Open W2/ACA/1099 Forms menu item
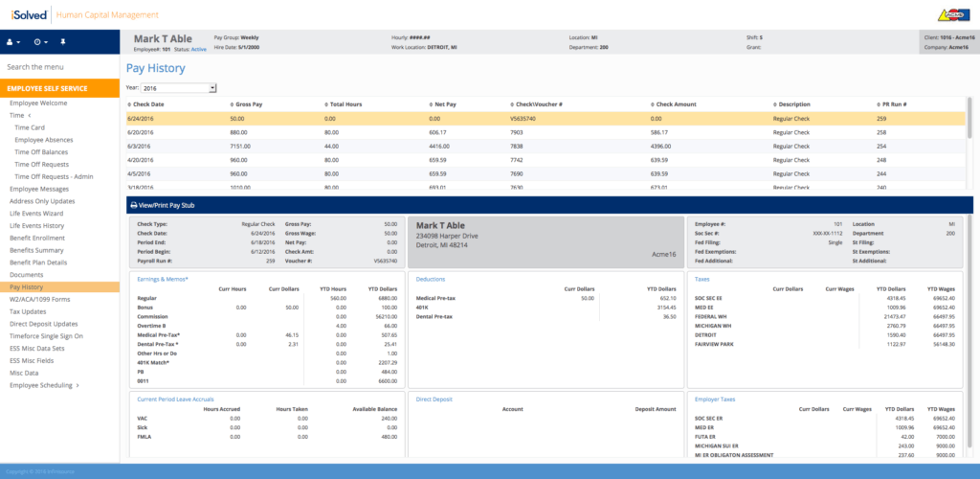The height and width of the screenshot is (479, 980). [38, 297]
